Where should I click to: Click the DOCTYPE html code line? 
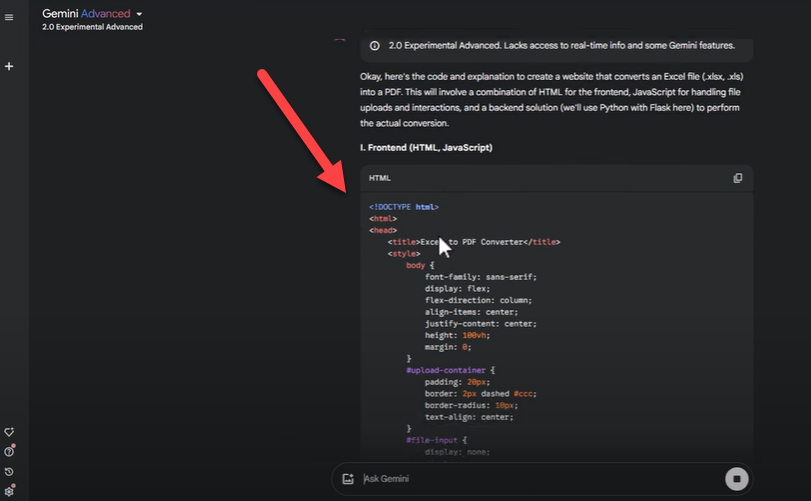[404, 207]
